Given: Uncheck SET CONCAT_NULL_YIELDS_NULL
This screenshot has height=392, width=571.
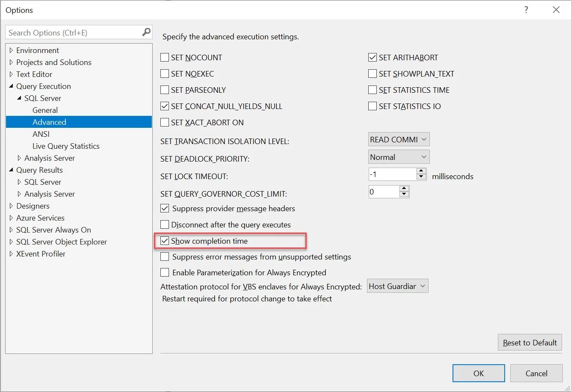Looking at the screenshot, I should [x=165, y=106].
